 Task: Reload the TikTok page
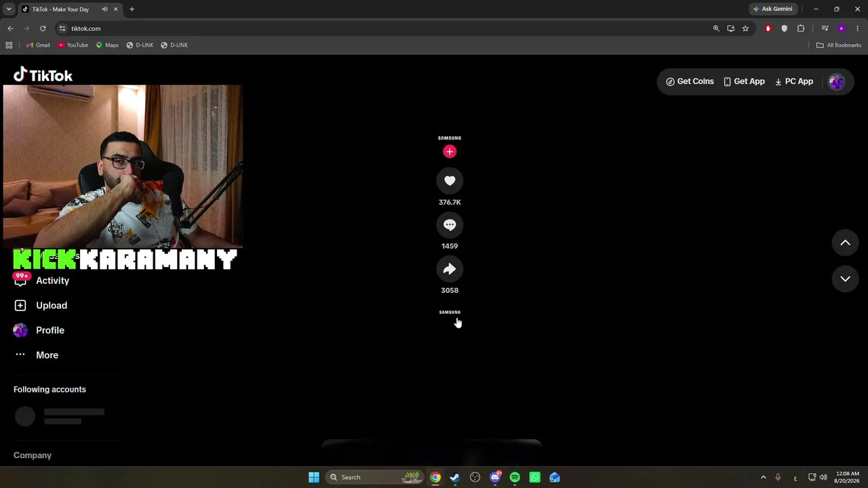(43, 28)
